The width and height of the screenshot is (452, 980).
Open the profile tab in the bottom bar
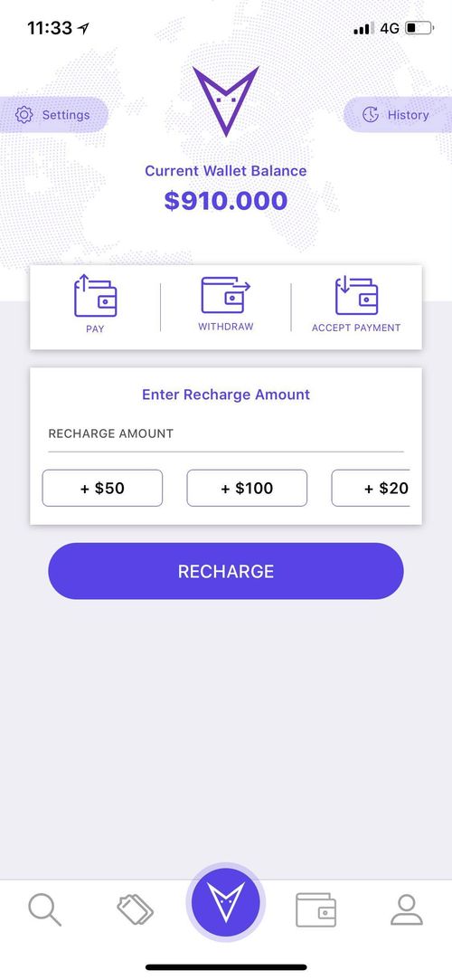click(407, 909)
